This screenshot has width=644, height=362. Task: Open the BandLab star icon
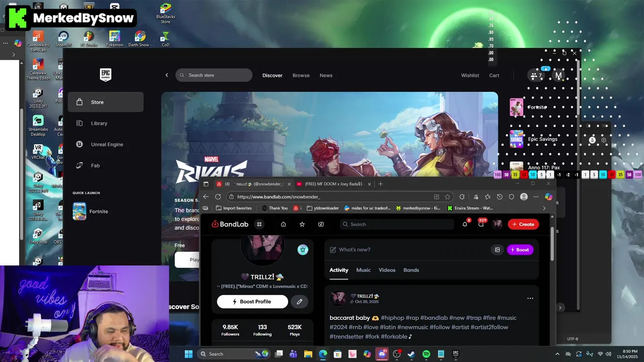pos(302,224)
